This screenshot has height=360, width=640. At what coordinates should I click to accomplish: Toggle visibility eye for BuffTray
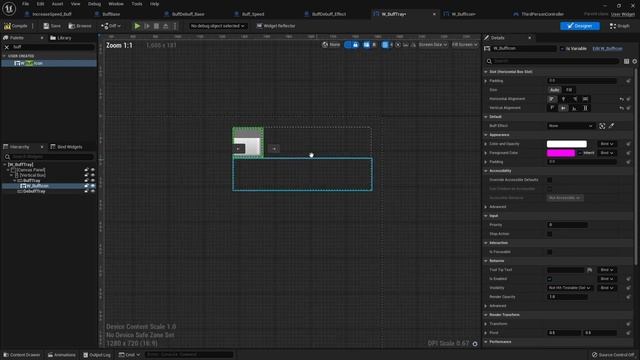point(93,180)
